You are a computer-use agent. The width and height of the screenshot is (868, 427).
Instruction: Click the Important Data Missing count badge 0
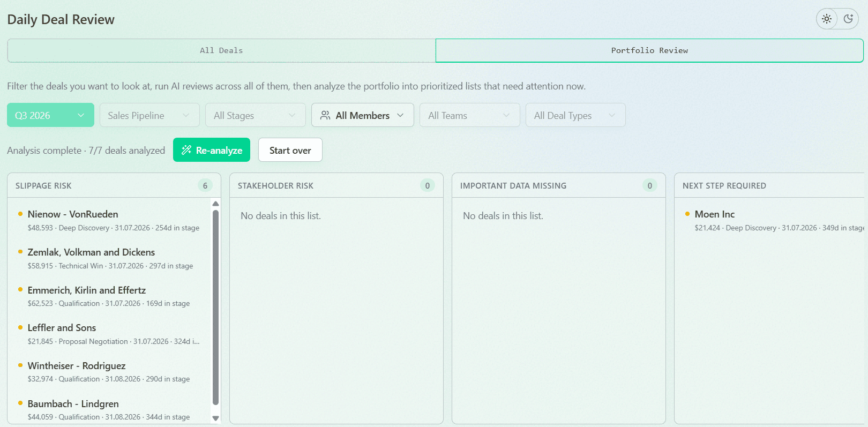click(650, 185)
